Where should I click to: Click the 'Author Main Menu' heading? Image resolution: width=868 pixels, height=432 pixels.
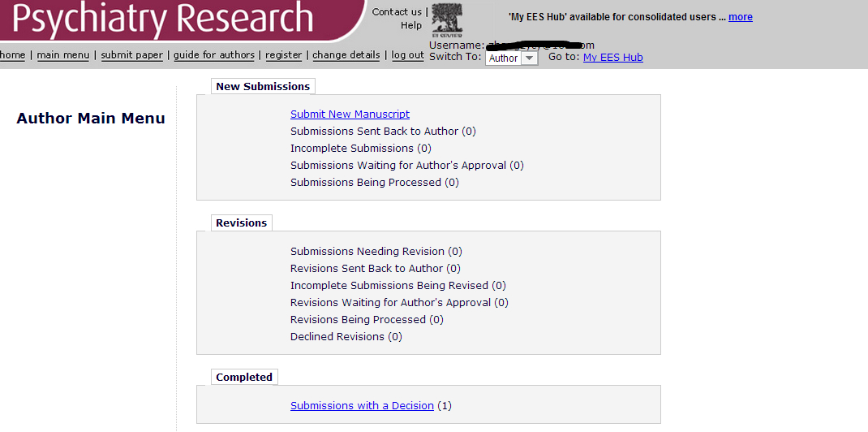[91, 119]
